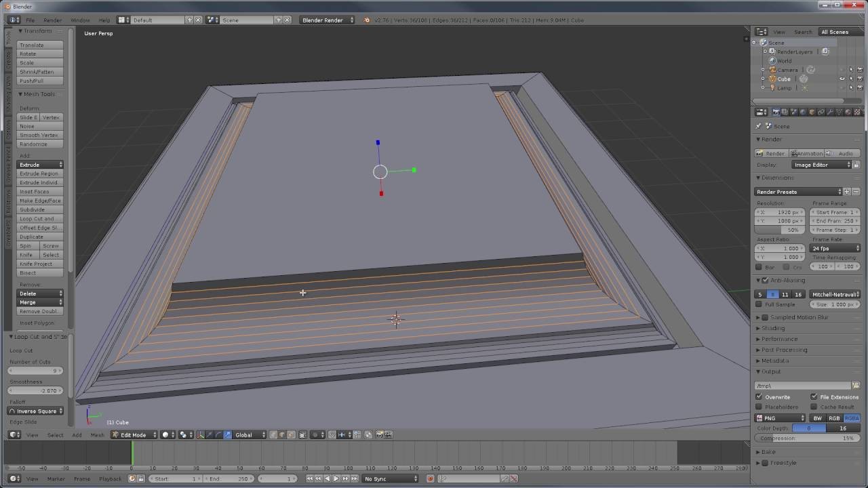868x488 pixels.
Task: Enable the Cache Result checkbox
Action: [814, 407]
